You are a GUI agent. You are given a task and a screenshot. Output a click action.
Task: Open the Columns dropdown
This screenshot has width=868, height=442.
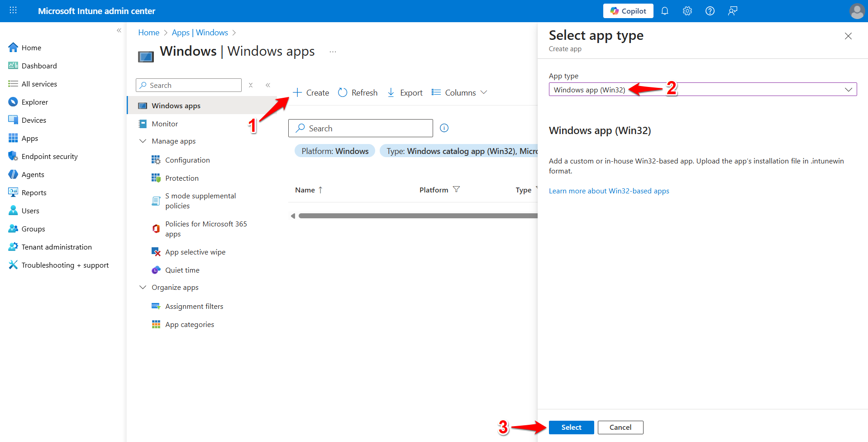[x=459, y=93]
